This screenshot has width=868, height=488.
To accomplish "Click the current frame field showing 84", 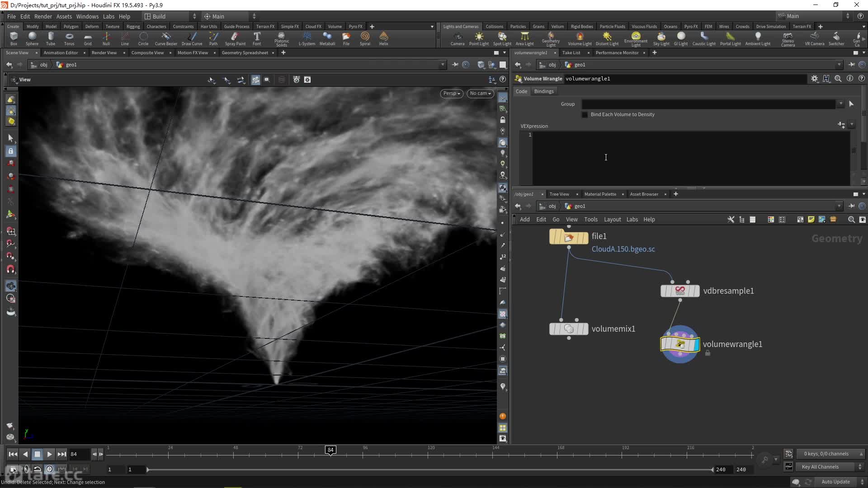I will 79,454.
